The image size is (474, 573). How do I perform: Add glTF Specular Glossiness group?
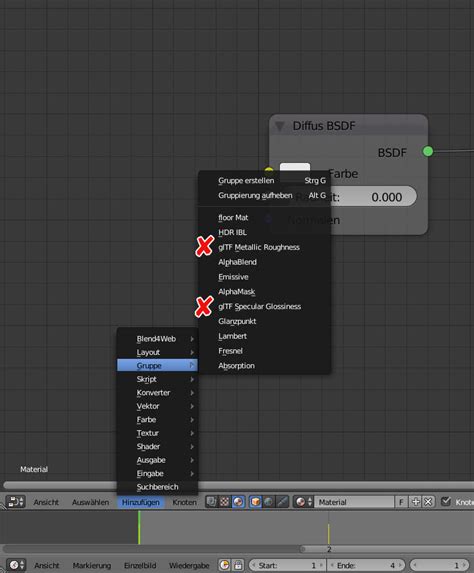click(x=265, y=307)
